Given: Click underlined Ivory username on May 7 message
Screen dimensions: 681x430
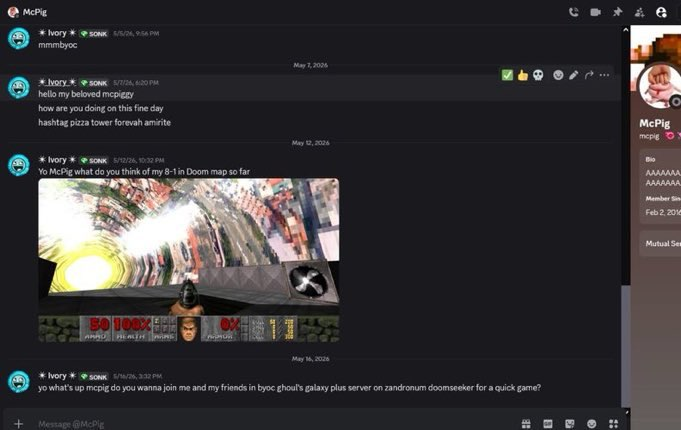Looking at the screenshot, I should pos(57,82).
